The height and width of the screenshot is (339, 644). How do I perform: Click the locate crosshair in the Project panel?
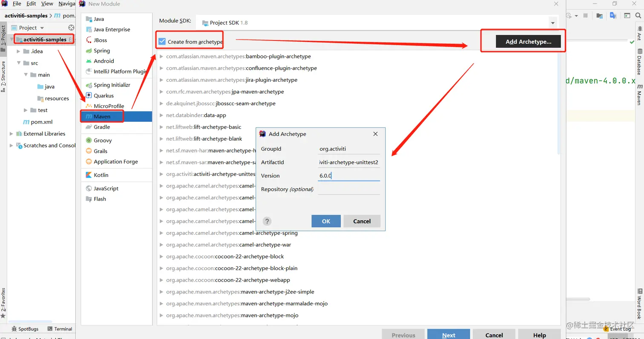[72, 28]
